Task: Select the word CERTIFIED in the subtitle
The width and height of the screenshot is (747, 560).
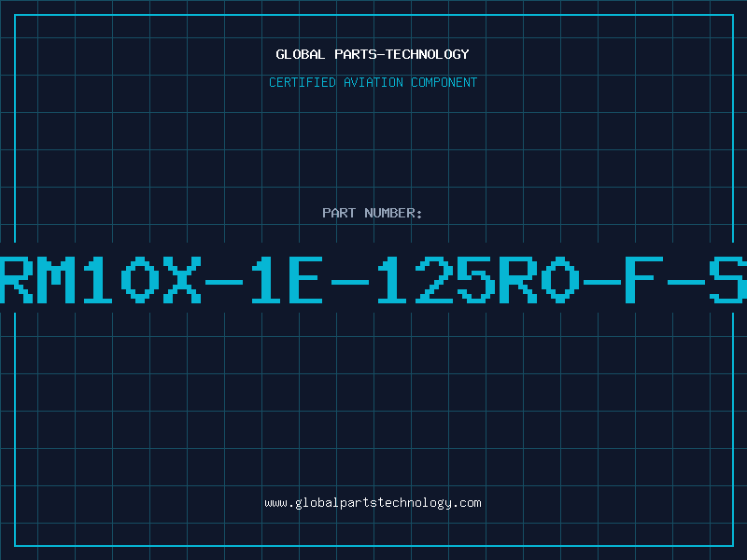Action: pos(303,82)
